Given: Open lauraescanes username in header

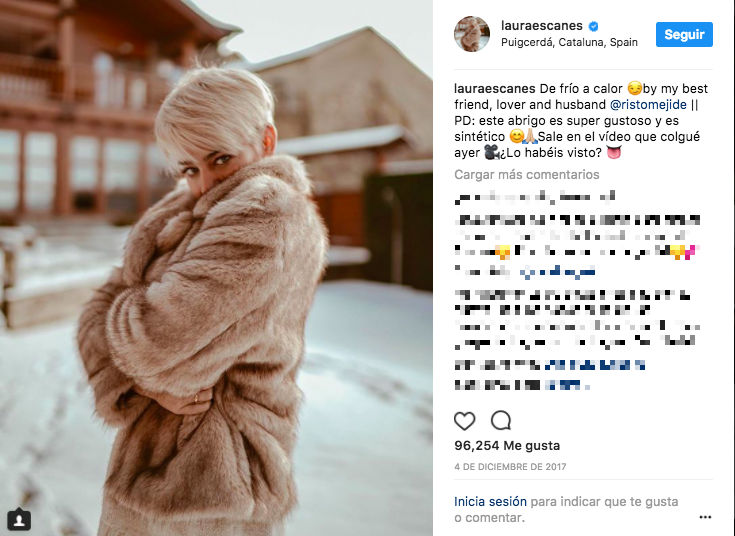Looking at the screenshot, I should tap(541, 25).
